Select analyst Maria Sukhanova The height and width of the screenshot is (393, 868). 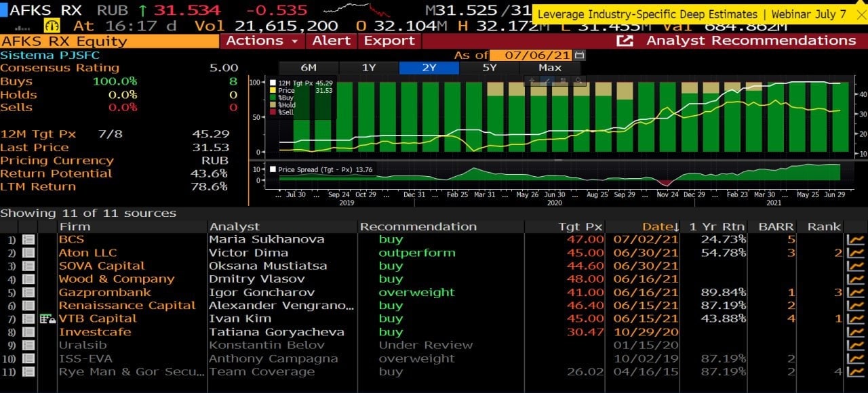point(267,239)
